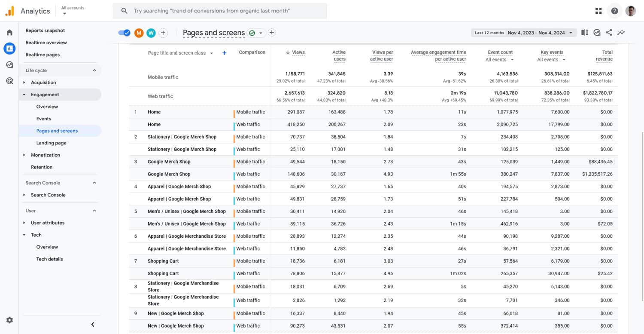The image size is (644, 334).
Task: Collapse the Life cycle section
Action: 94,70
